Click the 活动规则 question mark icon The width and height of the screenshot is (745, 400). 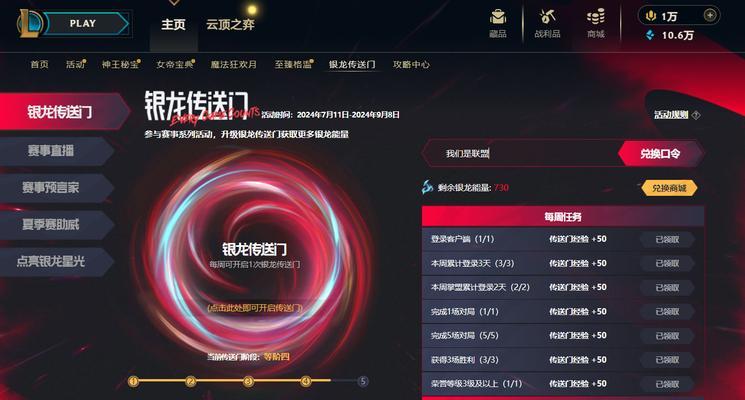pos(696,115)
